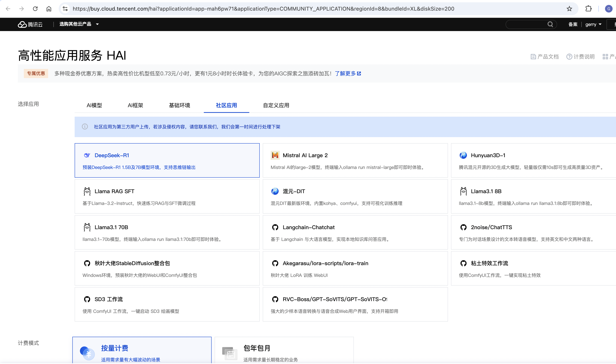This screenshot has width=616, height=364.
Task: Click the 包年包月 calendar icon
Action: [230, 353]
